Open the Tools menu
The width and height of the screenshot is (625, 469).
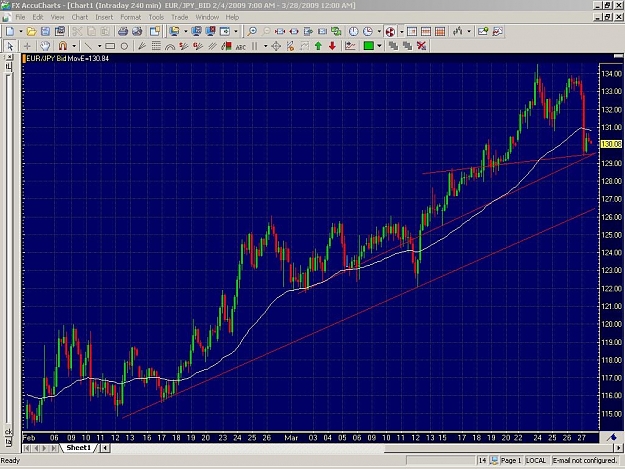(x=156, y=17)
